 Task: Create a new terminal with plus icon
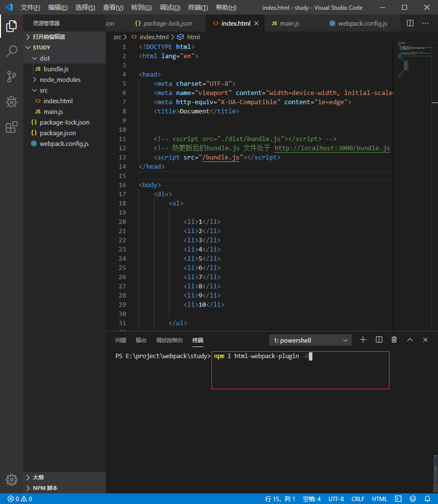click(x=363, y=340)
